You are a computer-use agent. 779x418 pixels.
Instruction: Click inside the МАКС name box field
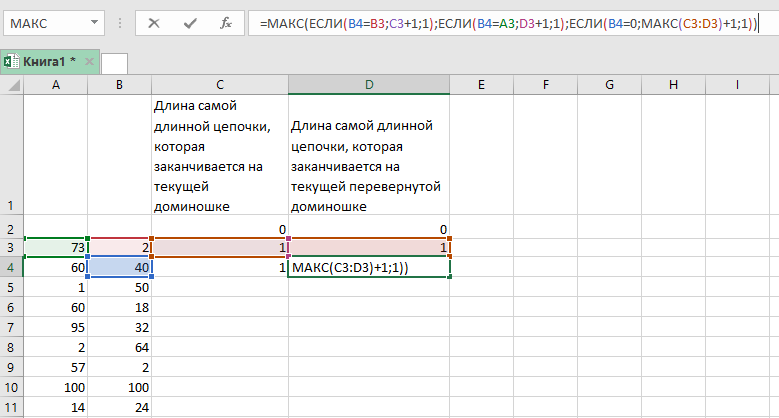click(45, 23)
